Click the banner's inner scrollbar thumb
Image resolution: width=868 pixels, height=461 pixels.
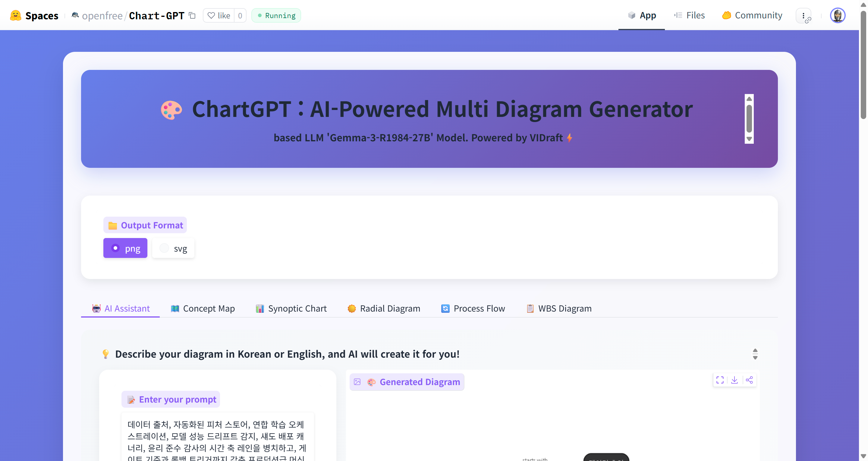[x=749, y=119]
